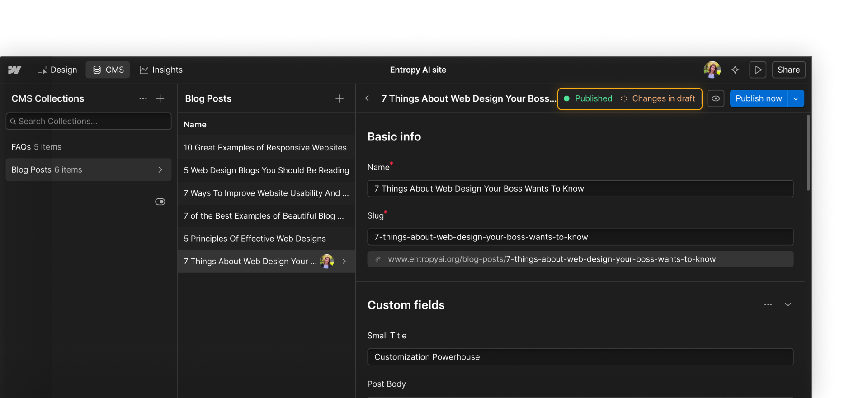Screen dimensions: 868x398
Task: Click the Webflow logo icon
Action: [14, 70]
